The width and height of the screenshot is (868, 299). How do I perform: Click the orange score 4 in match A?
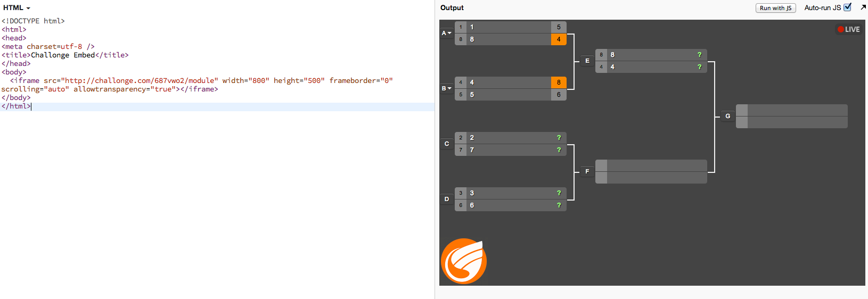click(559, 39)
